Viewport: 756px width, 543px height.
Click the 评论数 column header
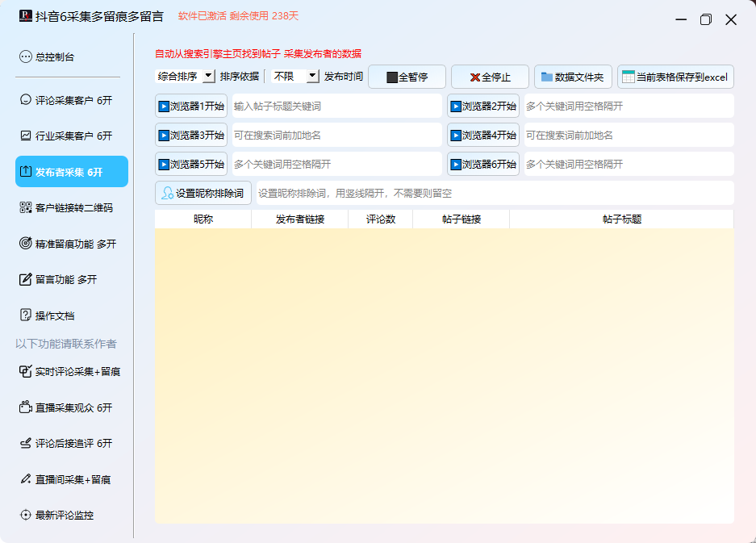click(380, 219)
